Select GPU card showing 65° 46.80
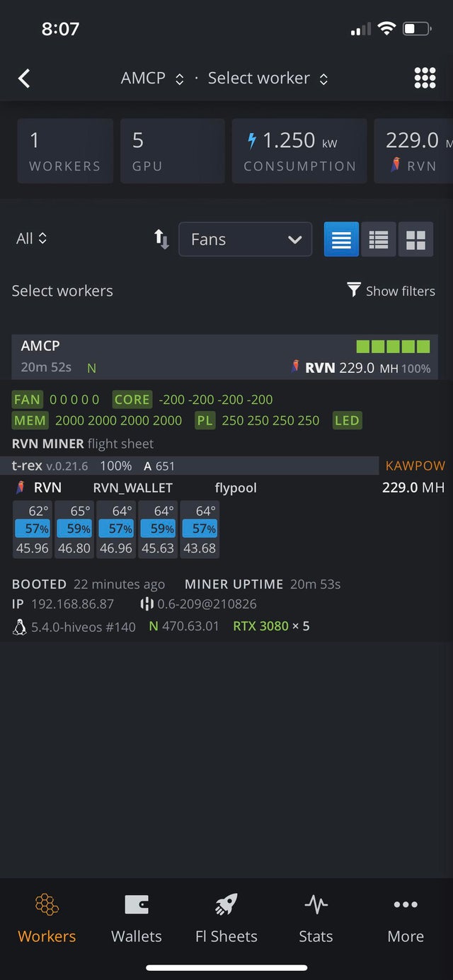The image size is (453, 980). tap(74, 529)
